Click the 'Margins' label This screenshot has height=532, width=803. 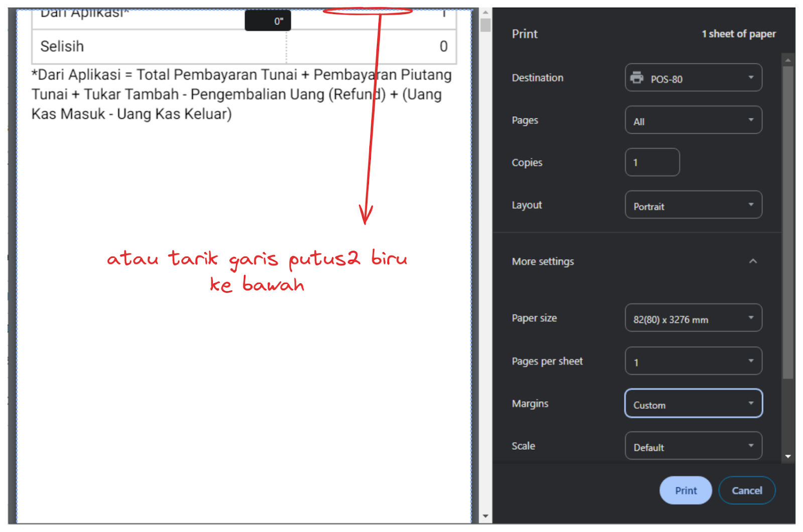pyautogui.click(x=530, y=404)
